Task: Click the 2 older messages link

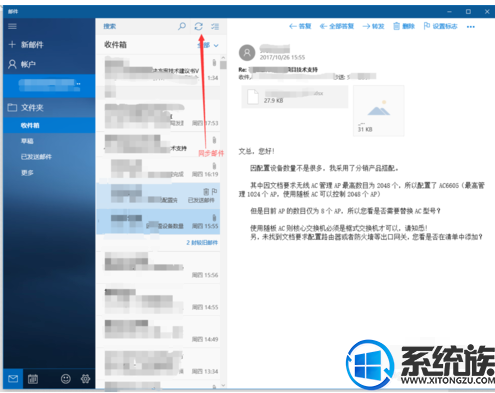Action: click(202, 242)
